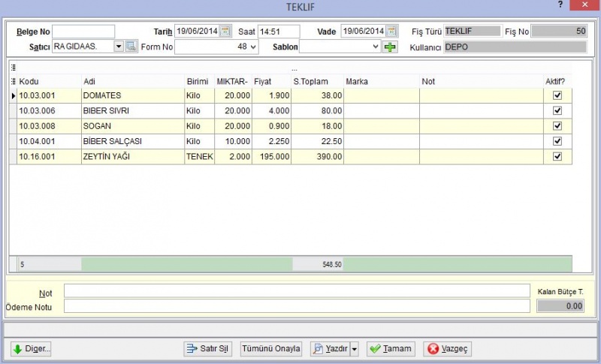Expand the Satıcı dropdown arrow

pos(119,47)
